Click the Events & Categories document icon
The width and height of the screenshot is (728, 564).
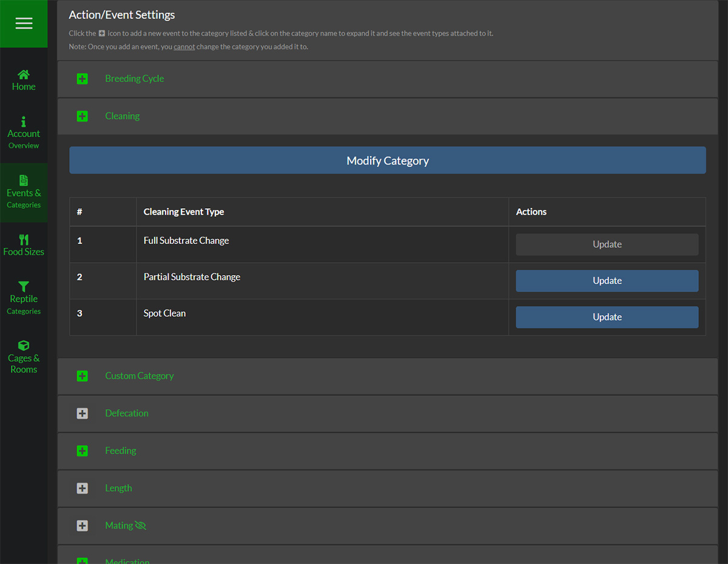(x=24, y=180)
